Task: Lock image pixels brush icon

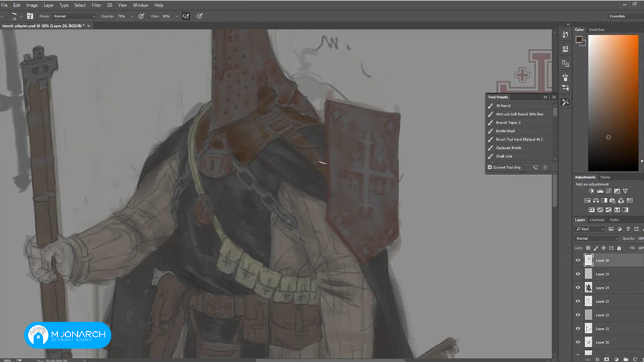Action: [596, 248]
